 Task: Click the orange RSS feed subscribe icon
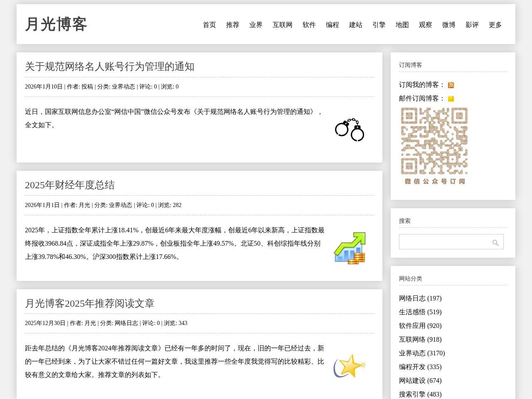[451, 85]
